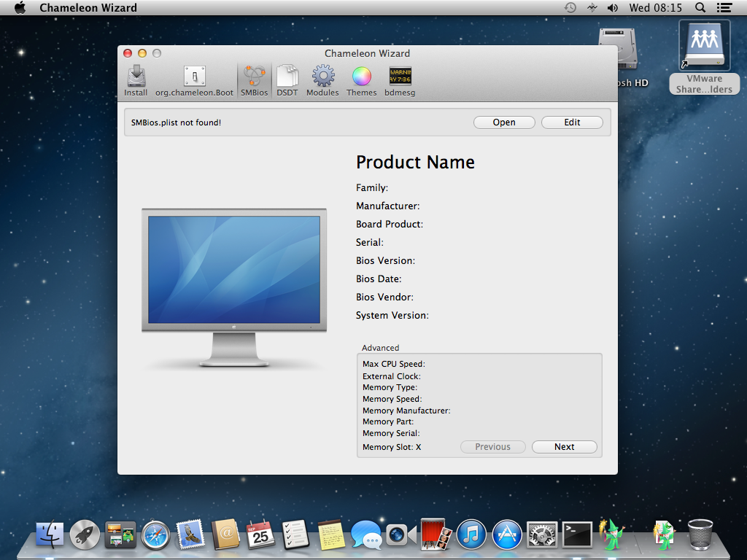Open Spotlight search magnifier

point(700,8)
